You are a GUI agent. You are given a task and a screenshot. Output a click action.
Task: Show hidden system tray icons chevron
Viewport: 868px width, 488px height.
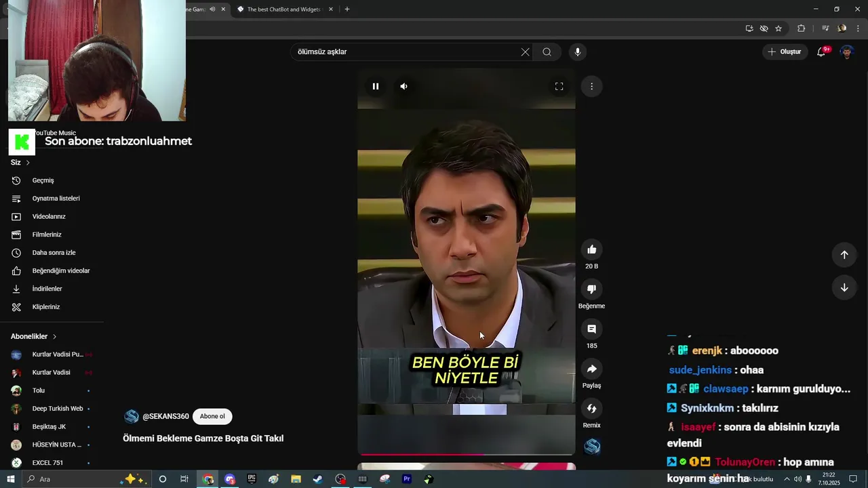click(787, 479)
